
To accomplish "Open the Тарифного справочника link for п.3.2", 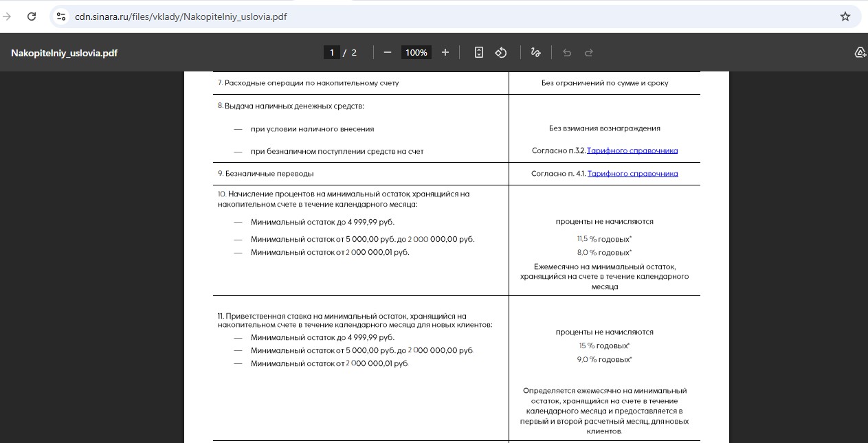I will point(632,150).
